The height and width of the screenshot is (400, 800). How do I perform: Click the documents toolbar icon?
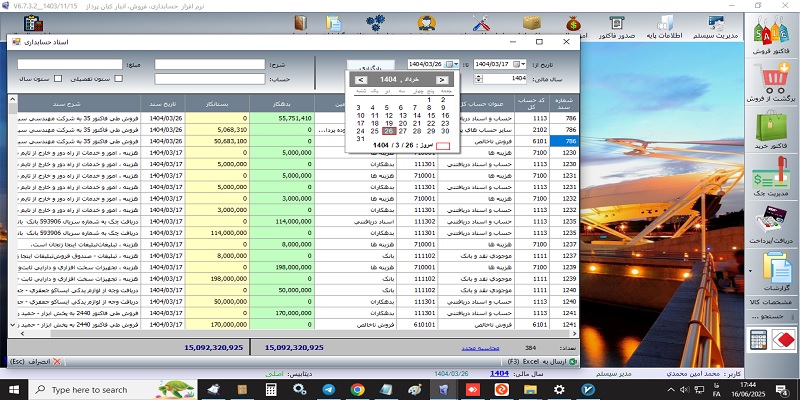click(x=334, y=24)
